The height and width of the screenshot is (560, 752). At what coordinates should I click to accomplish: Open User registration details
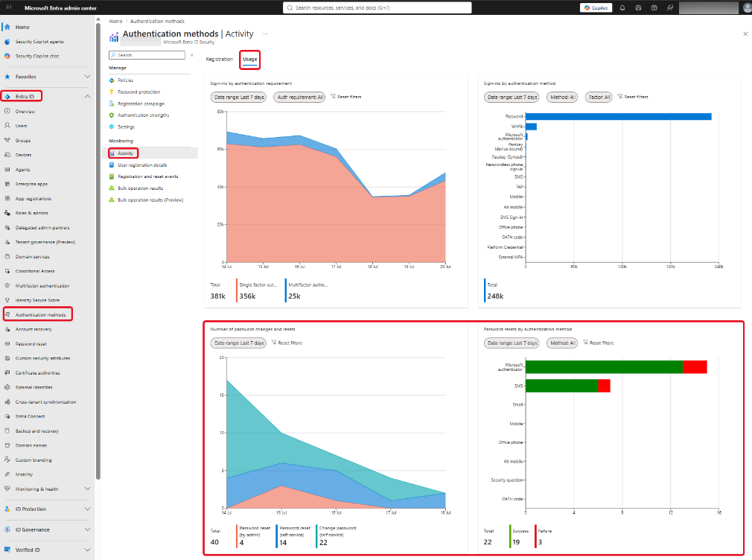click(142, 165)
